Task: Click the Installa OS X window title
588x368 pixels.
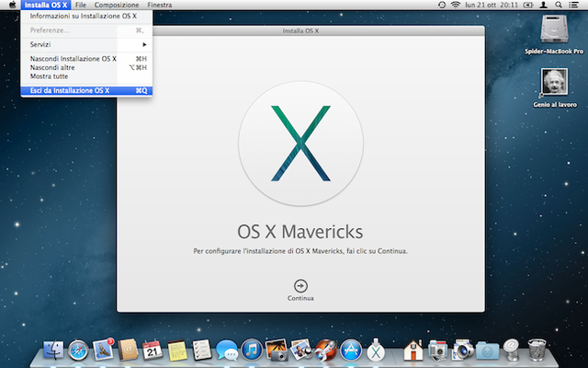Action: click(300, 30)
